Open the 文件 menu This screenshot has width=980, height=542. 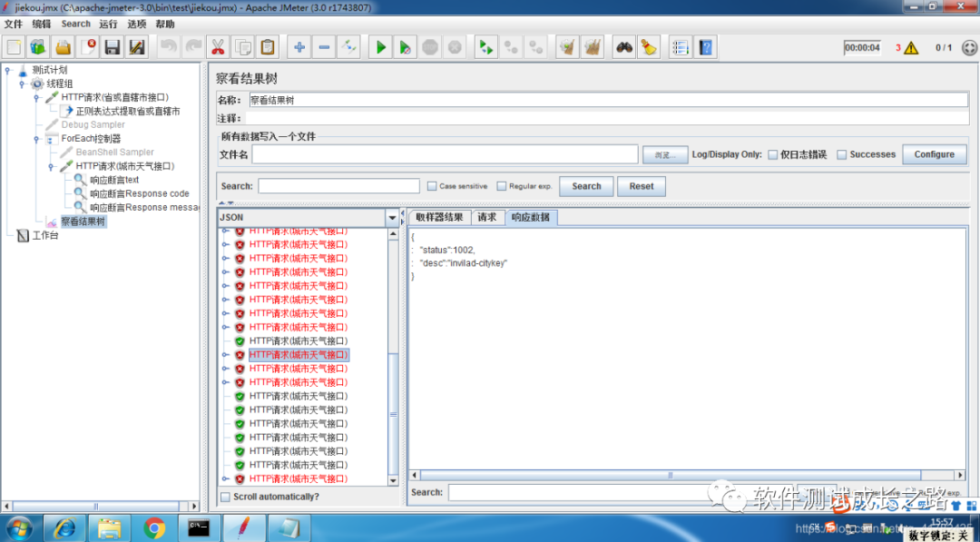(13, 24)
